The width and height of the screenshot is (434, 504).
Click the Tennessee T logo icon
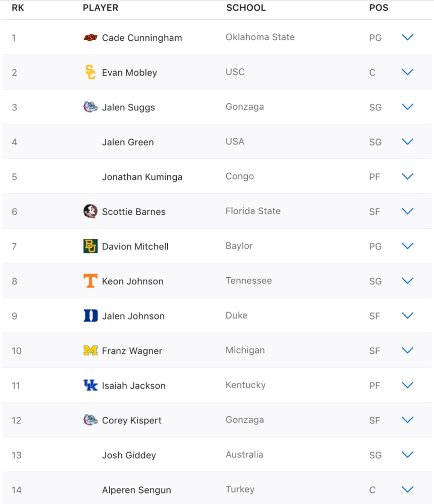[x=90, y=281]
